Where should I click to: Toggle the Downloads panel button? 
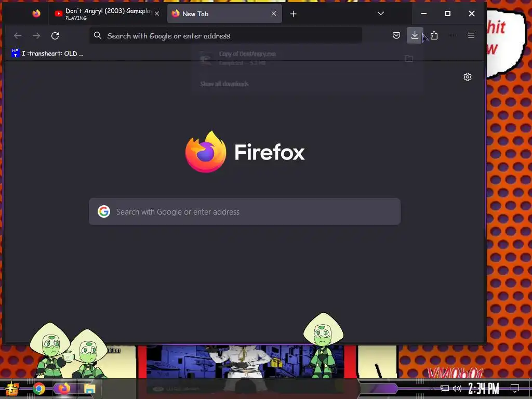[x=415, y=35]
